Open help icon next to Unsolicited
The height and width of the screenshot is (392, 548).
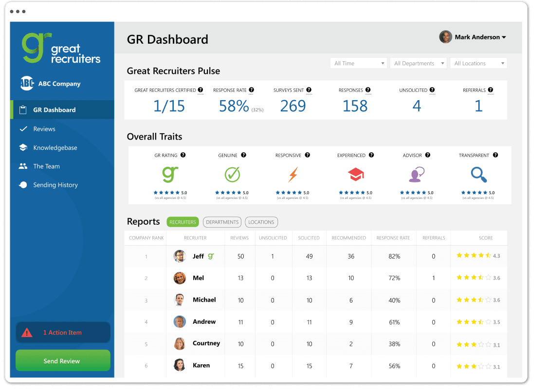[432, 90]
